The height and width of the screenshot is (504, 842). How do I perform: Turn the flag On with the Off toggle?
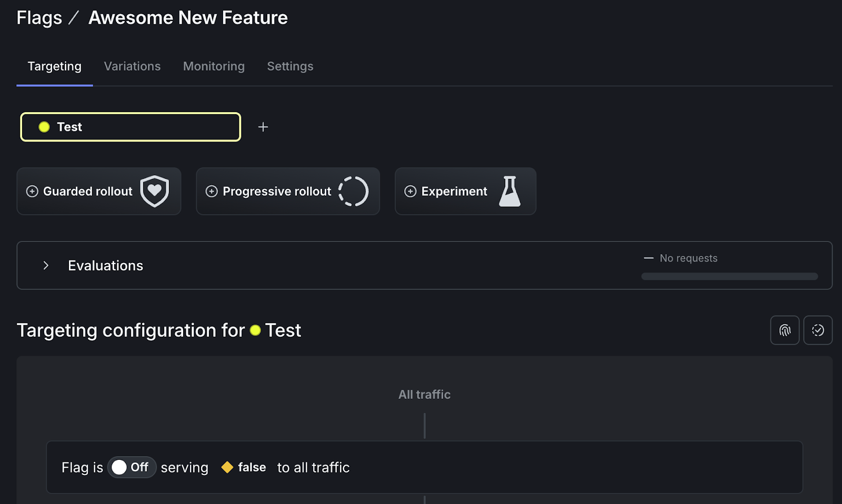click(x=132, y=467)
